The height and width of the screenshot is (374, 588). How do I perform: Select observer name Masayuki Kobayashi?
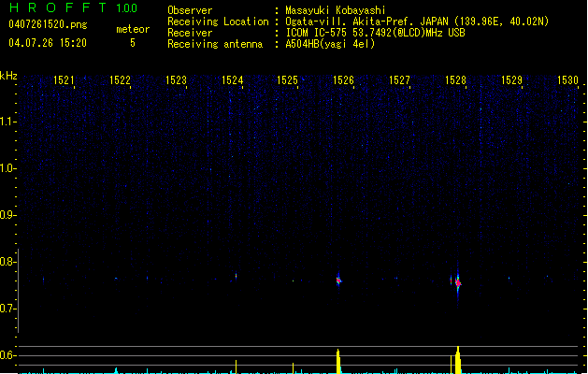tap(336, 10)
